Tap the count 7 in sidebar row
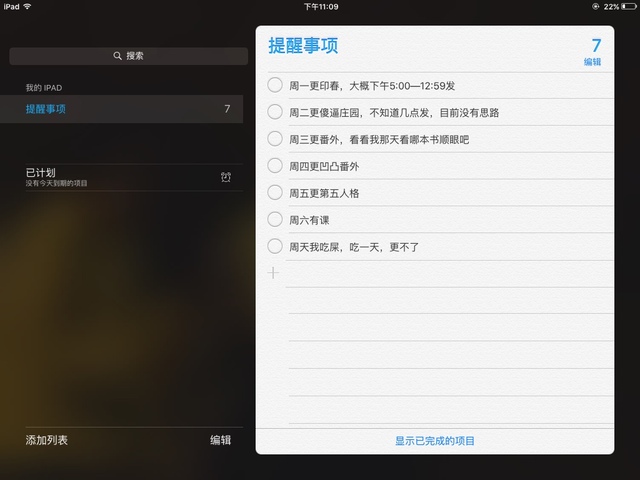Viewport: 640px width, 480px height. [227, 109]
